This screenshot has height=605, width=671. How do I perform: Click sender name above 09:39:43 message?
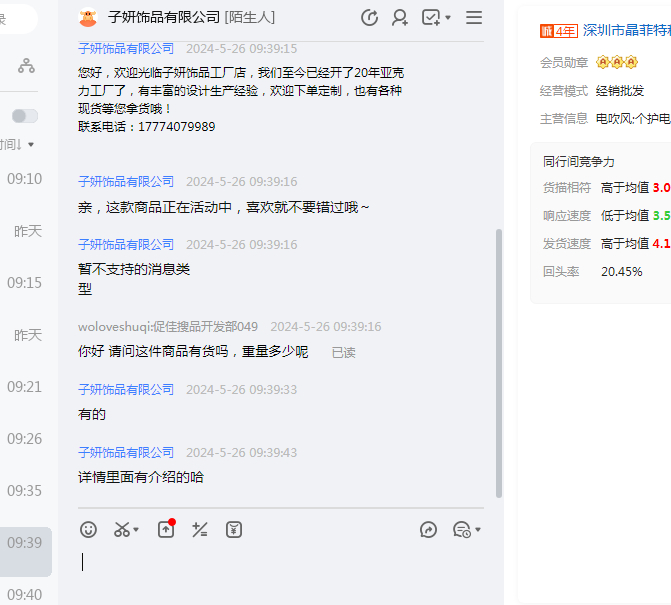[x=126, y=453]
